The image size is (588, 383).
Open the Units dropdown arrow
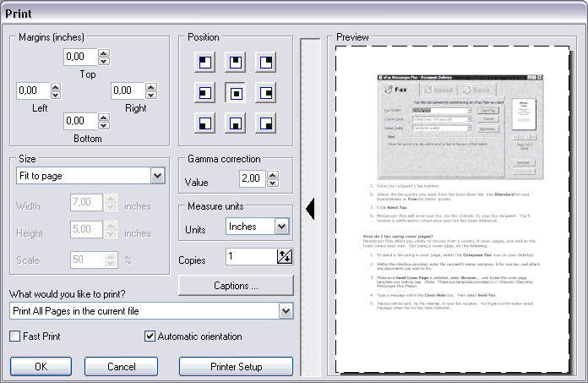281,227
